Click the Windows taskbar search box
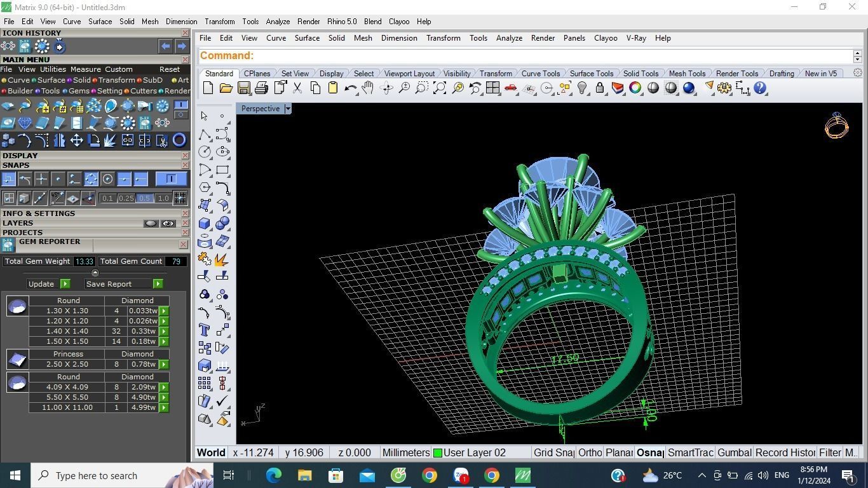Image resolution: width=868 pixels, height=488 pixels. pos(123,475)
